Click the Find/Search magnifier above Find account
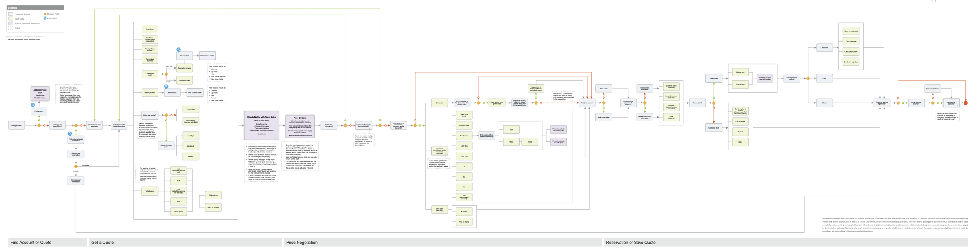 coord(33,105)
